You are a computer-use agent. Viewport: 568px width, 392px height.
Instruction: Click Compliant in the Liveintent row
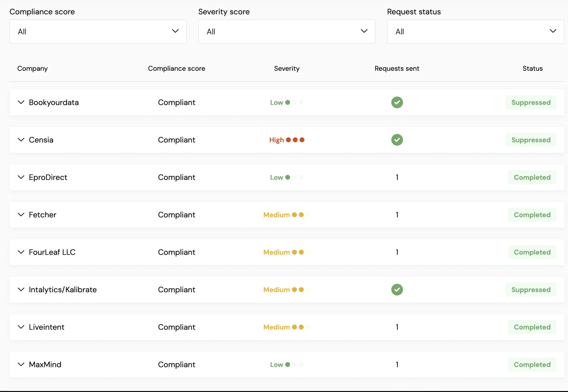[176, 327]
